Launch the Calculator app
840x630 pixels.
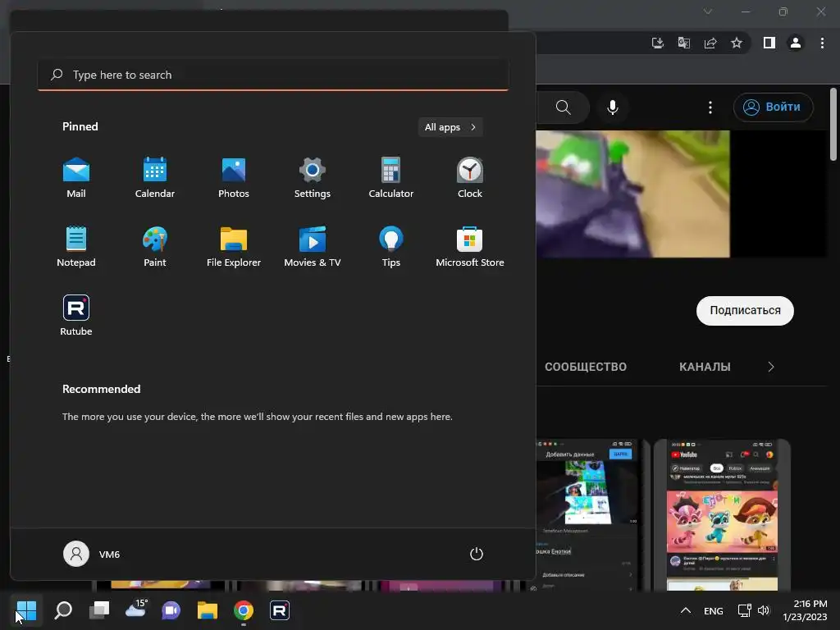391,178
